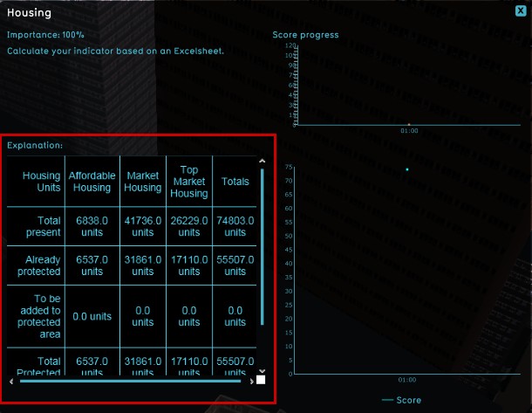This screenshot has width=532, height=413.
Task: Click the Market Housing column header
Action: pos(142,182)
